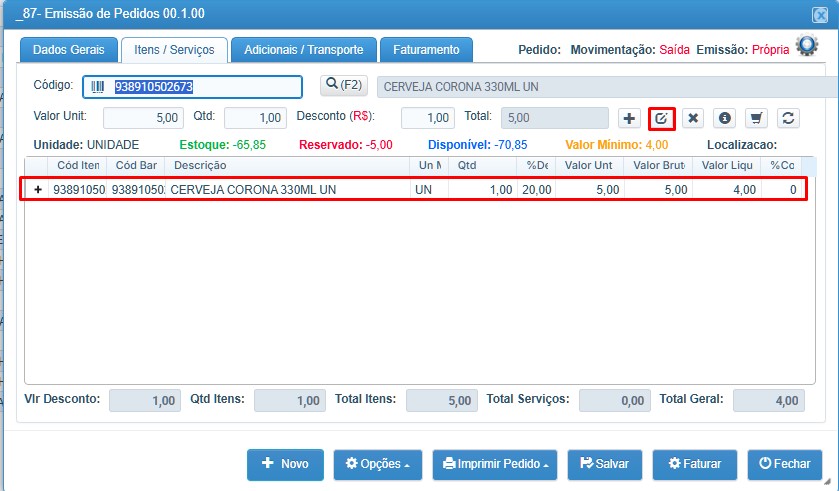Switch to the Dados Gerais tab
Image resolution: width=839 pixels, height=491 pixels.
point(68,50)
